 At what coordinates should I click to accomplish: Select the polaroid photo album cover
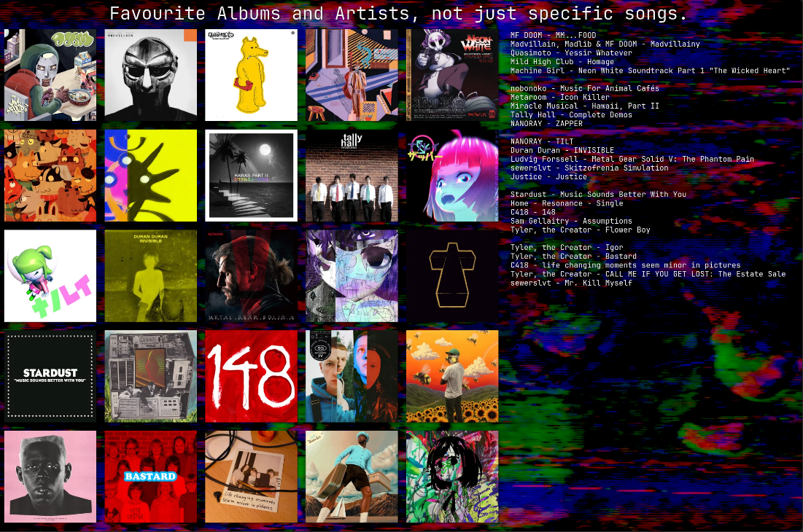tap(251, 476)
